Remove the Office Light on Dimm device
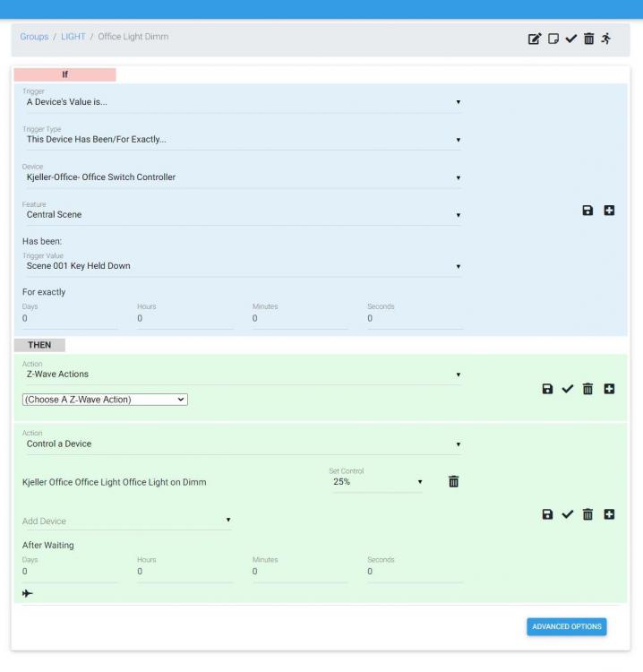Viewport: 643px width, 672px height. tap(453, 482)
